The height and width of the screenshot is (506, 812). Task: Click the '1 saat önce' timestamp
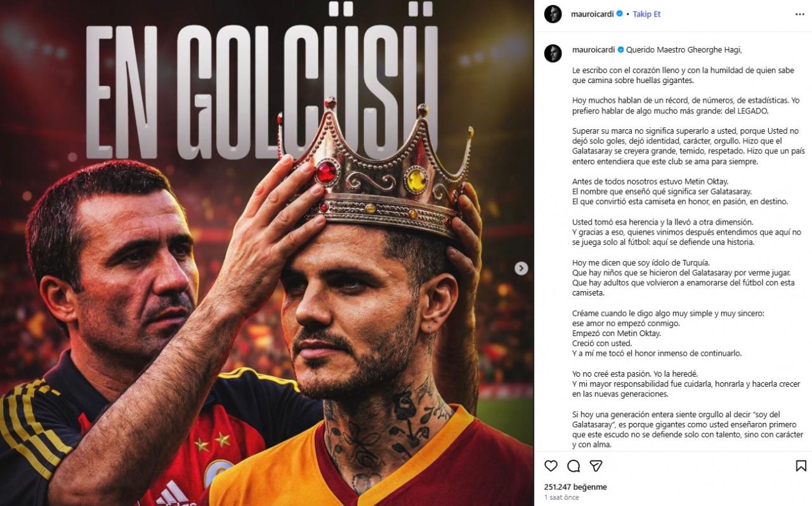pos(562,498)
